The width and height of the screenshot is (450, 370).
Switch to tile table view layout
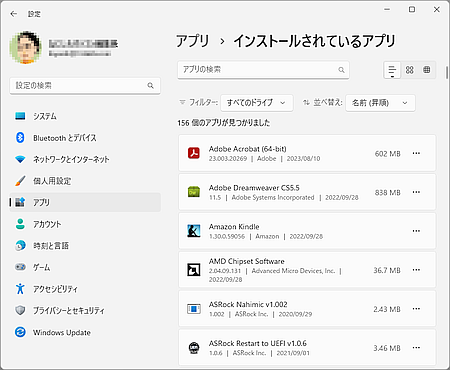[x=427, y=70]
